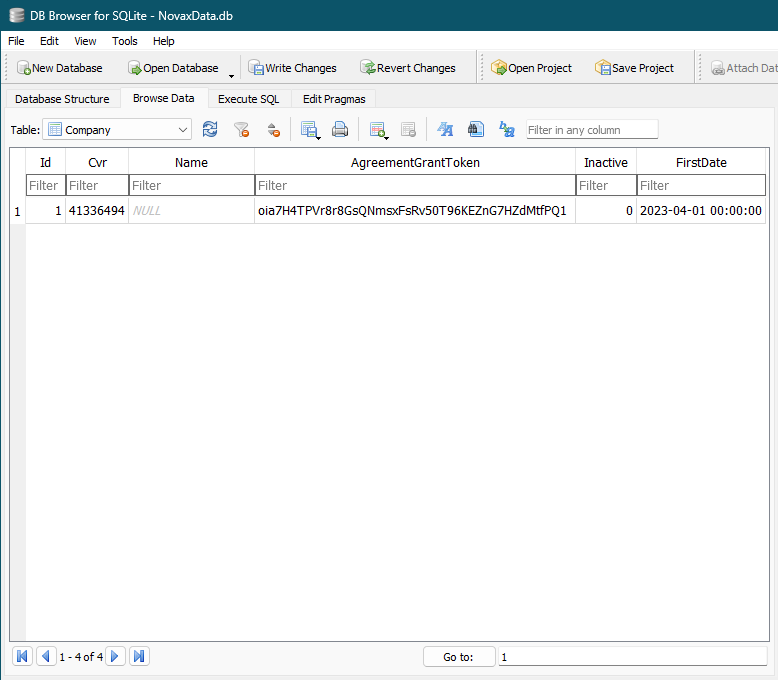Click the AgreementGrantToken filter field
The width and height of the screenshot is (778, 680).
click(415, 185)
